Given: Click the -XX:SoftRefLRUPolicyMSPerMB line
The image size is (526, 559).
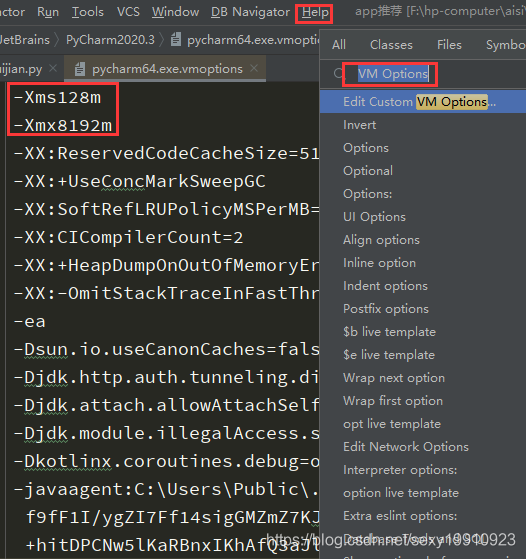Looking at the screenshot, I should [166, 210].
